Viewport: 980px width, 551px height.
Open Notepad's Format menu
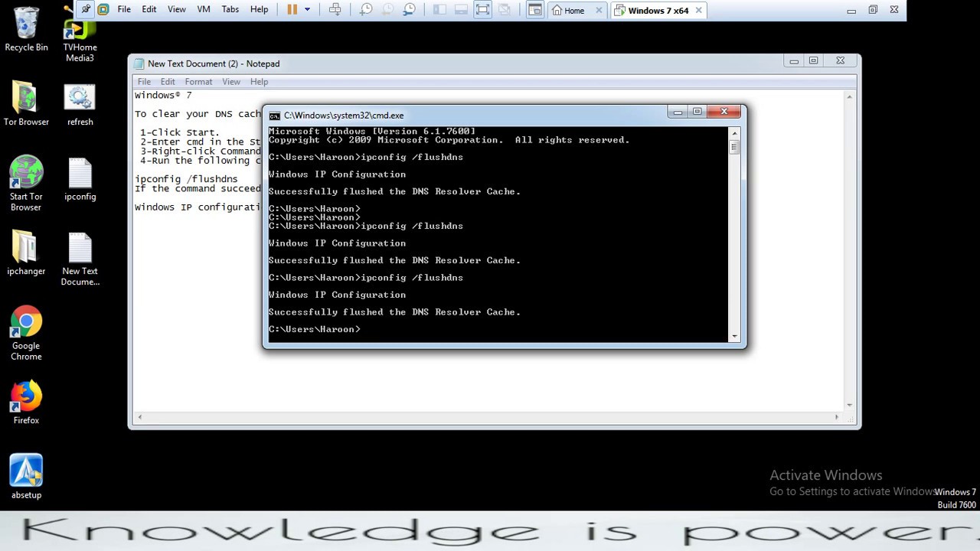point(198,82)
